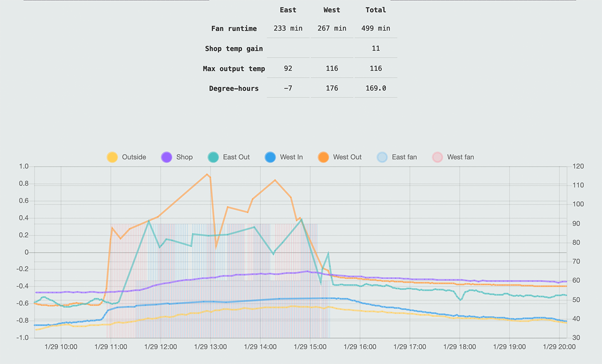Toggle the Shop series via its legend text

[184, 157]
